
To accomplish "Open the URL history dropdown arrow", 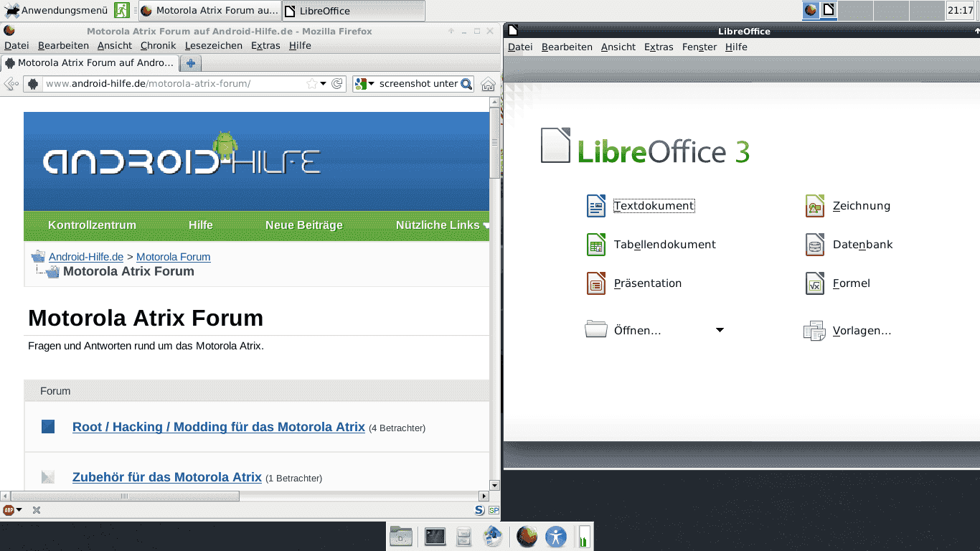I will tap(324, 84).
